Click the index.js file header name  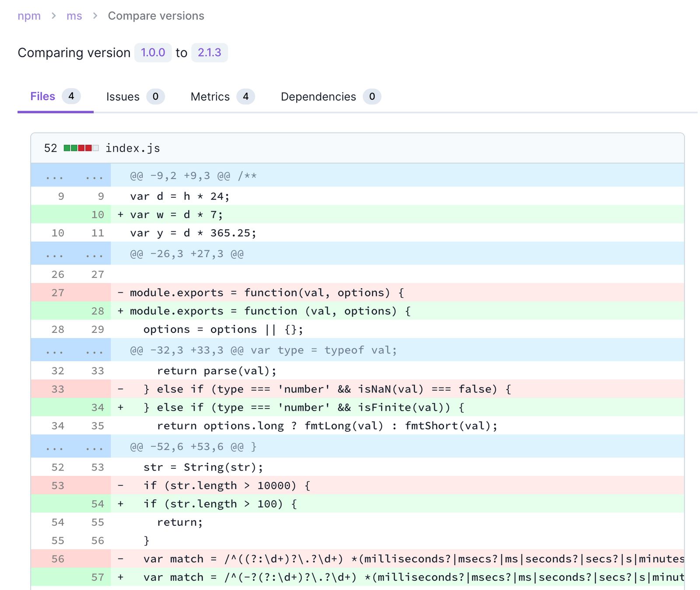pos(133,148)
